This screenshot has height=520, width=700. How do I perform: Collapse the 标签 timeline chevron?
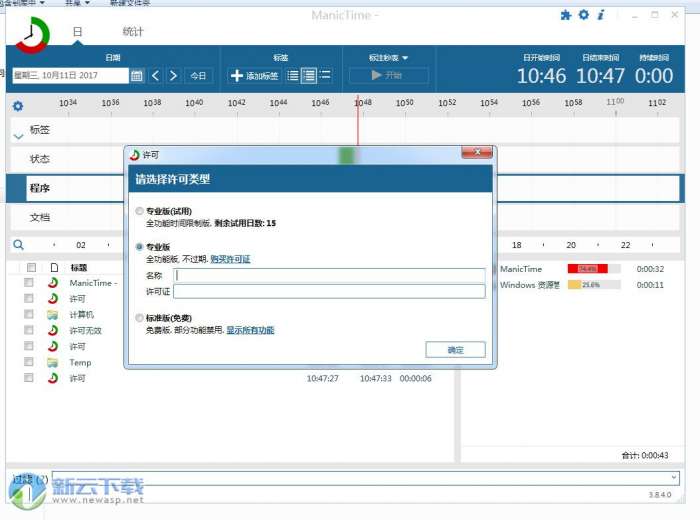point(18,136)
